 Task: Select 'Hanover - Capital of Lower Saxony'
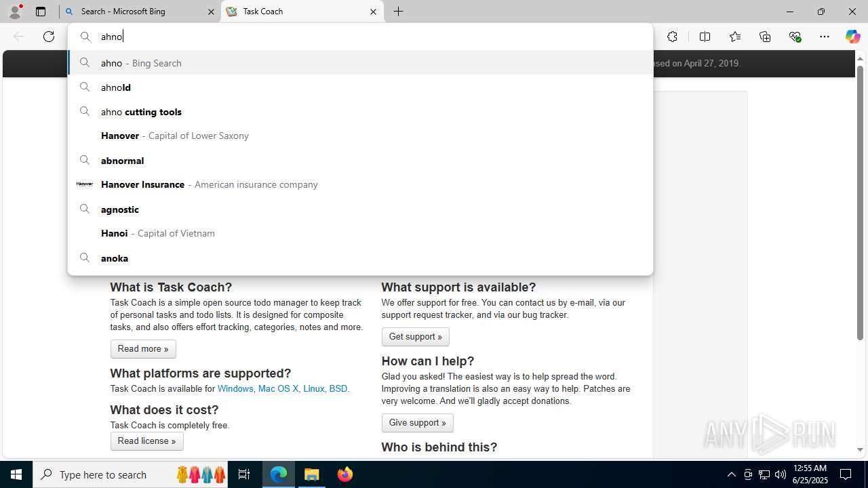coord(360,136)
